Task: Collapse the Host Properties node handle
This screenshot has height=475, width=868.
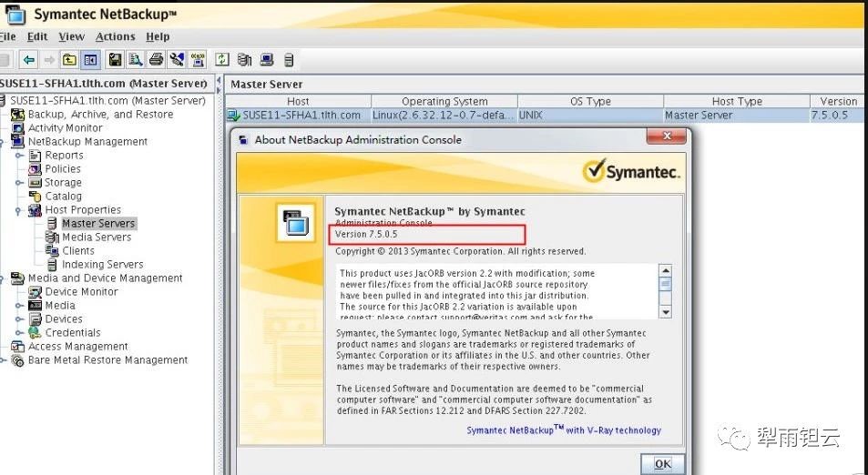Action: tap(18, 210)
